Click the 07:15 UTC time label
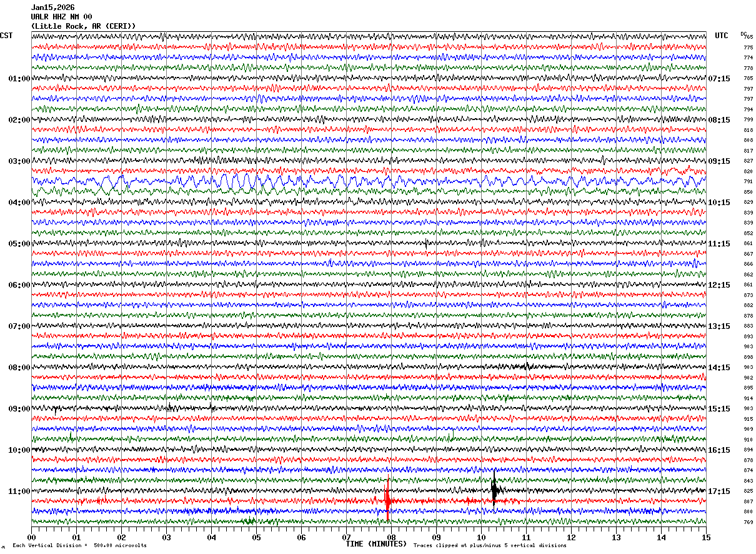Screen dimensions: 756x554 719,79
